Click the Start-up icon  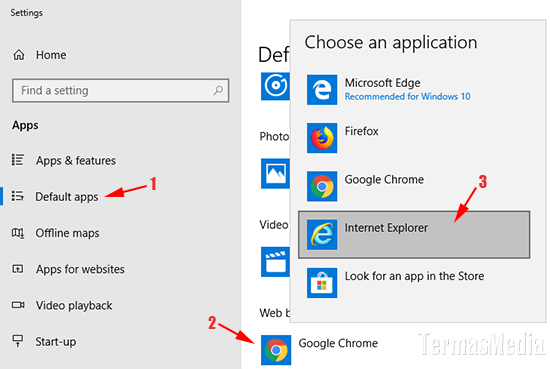point(18,341)
